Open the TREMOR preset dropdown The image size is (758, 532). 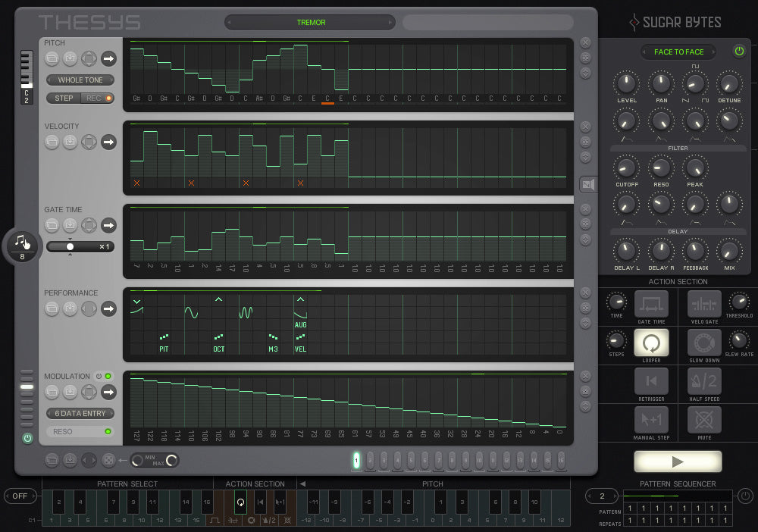[311, 22]
